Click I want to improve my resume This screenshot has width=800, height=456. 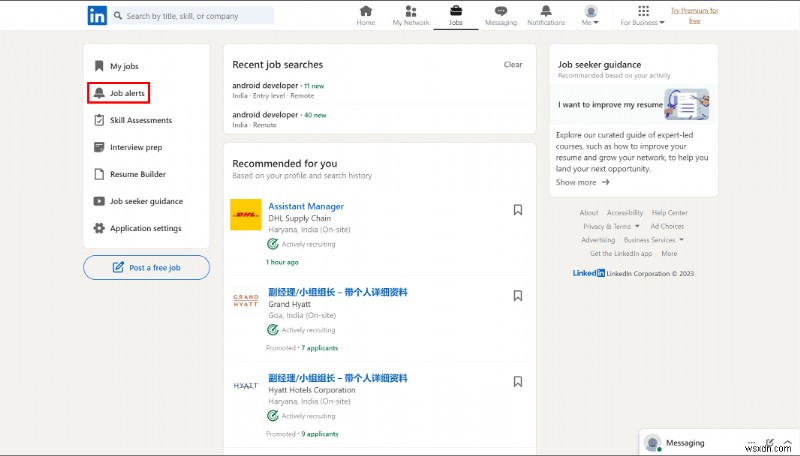(x=610, y=105)
